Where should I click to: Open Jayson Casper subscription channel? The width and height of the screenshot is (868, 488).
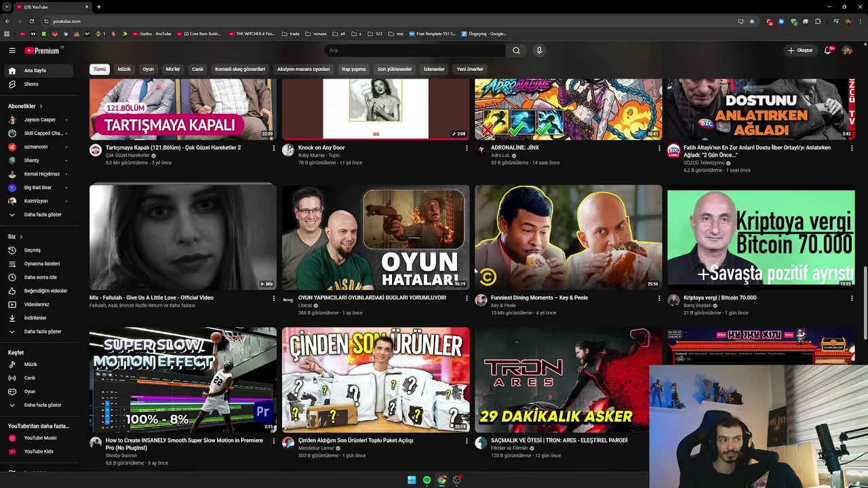pos(38,120)
